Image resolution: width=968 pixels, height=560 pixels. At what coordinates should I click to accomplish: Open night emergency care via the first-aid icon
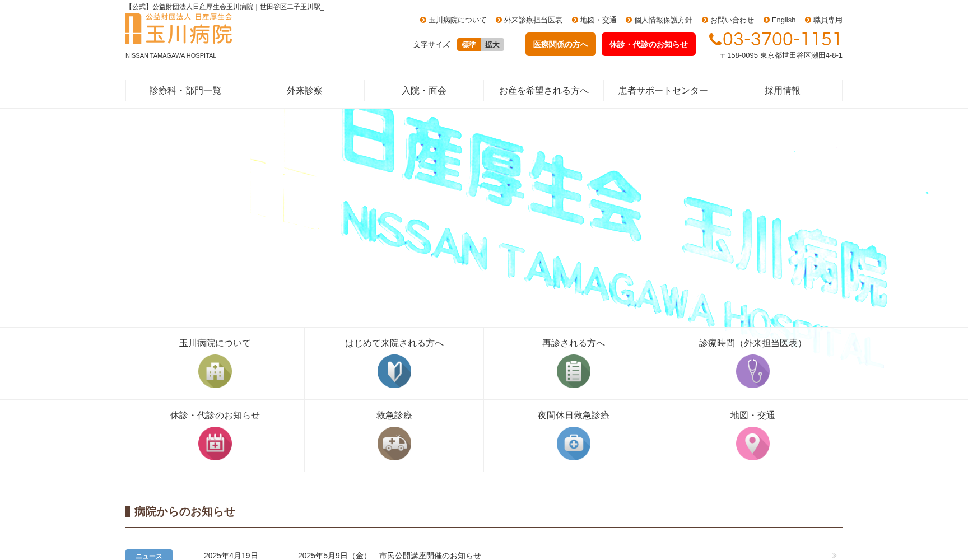click(x=573, y=444)
